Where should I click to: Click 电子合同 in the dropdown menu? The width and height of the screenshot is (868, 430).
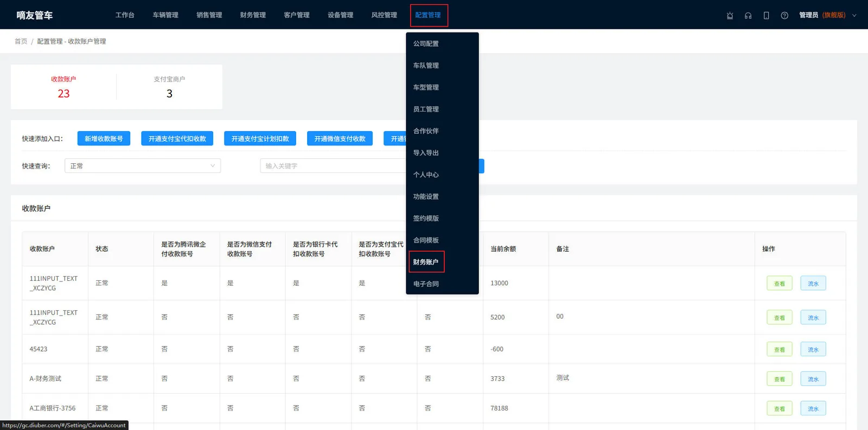tap(442, 284)
